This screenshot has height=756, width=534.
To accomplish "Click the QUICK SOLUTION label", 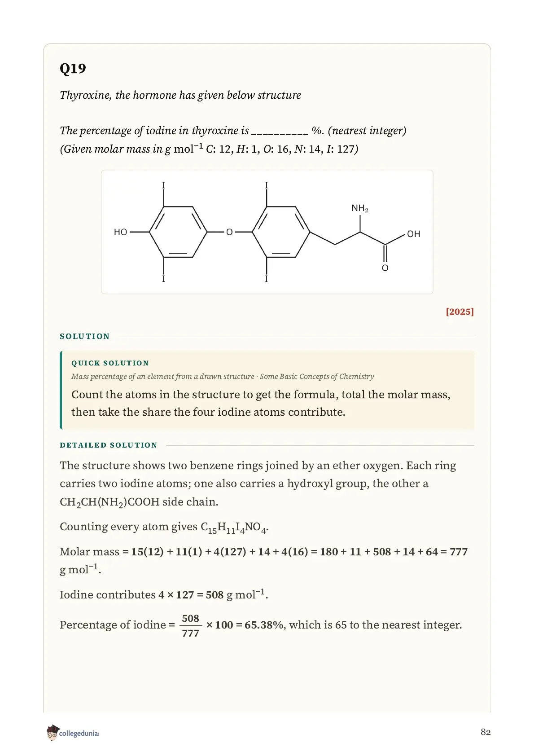I will click(x=110, y=363).
